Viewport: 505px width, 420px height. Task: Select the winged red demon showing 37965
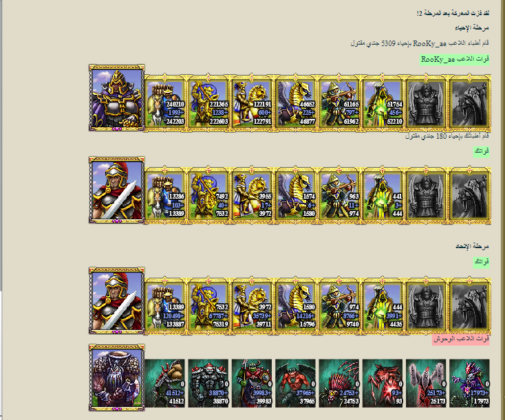(x=295, y=384)
